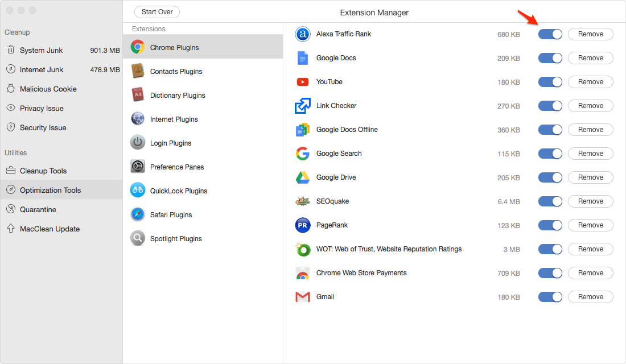Remove the YouTube extension
Viewport: 626px width, 364px height.
pos(591,82)
